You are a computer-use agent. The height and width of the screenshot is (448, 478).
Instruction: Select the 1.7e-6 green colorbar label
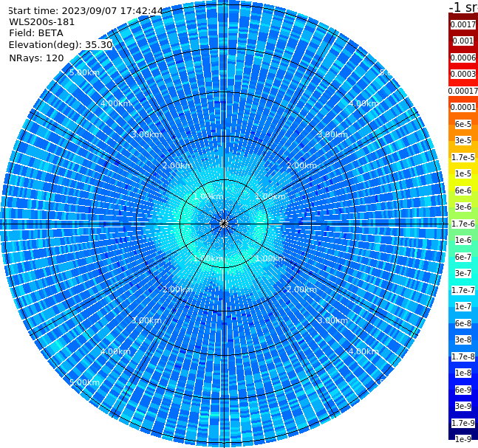(x=463, y=224)
